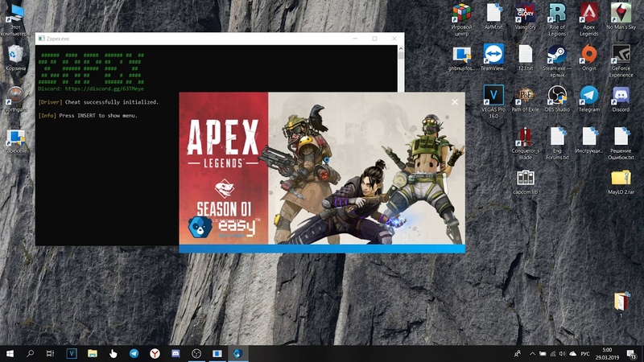Open the Eng Forums.txt file
This screenshot has width=644, height=362.
coord(557,142)
